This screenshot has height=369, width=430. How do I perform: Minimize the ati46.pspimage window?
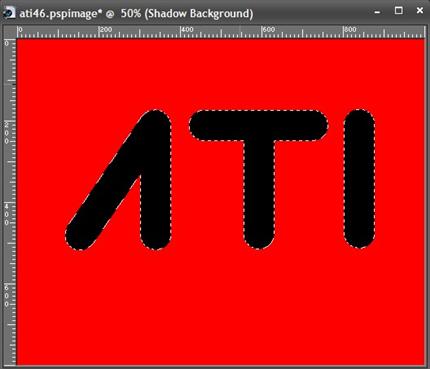click(377, 12)
